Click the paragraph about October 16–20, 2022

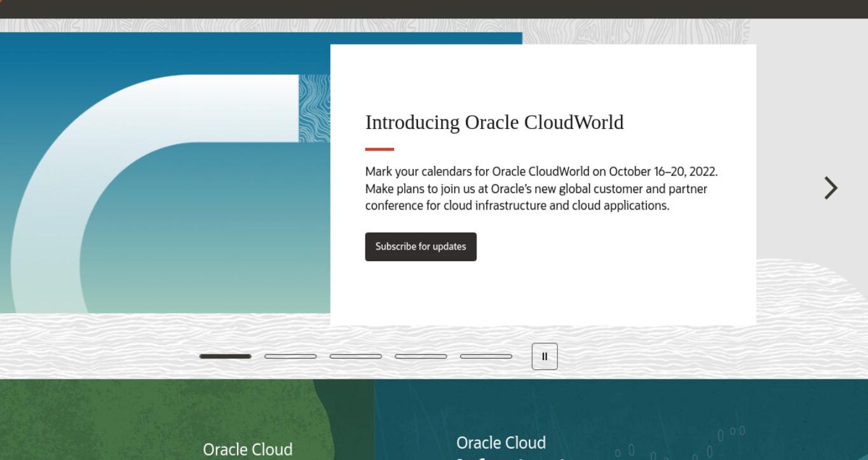click(541, 189)
